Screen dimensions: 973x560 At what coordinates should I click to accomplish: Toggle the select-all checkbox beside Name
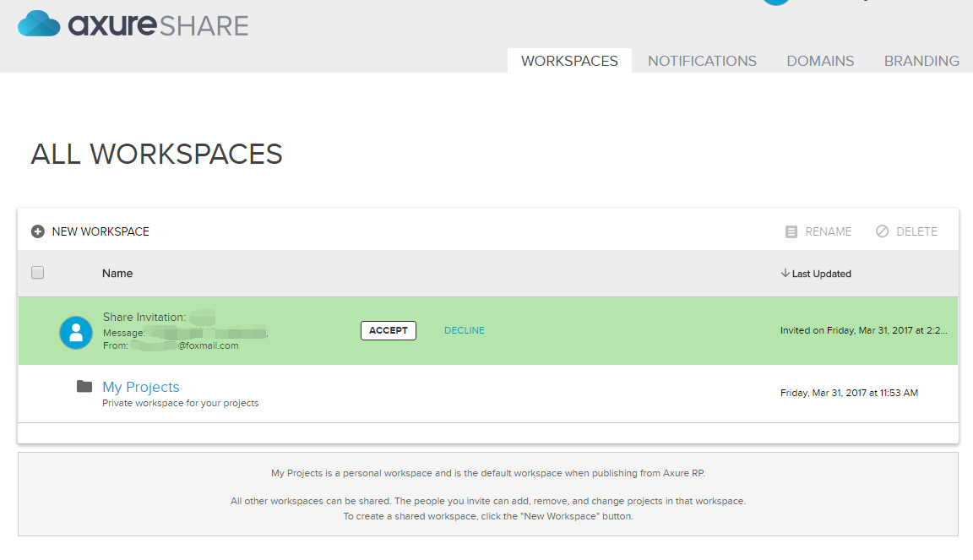38,273
